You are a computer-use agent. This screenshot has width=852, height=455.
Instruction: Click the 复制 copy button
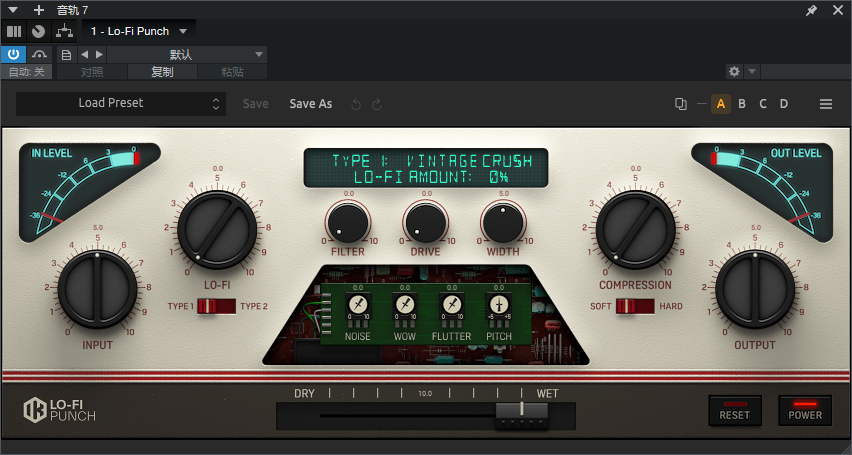point(162,72)
